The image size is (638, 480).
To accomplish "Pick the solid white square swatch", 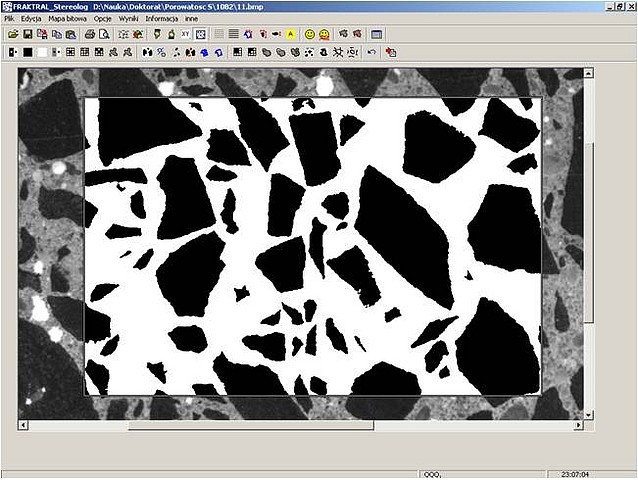I will pos(41,51).
